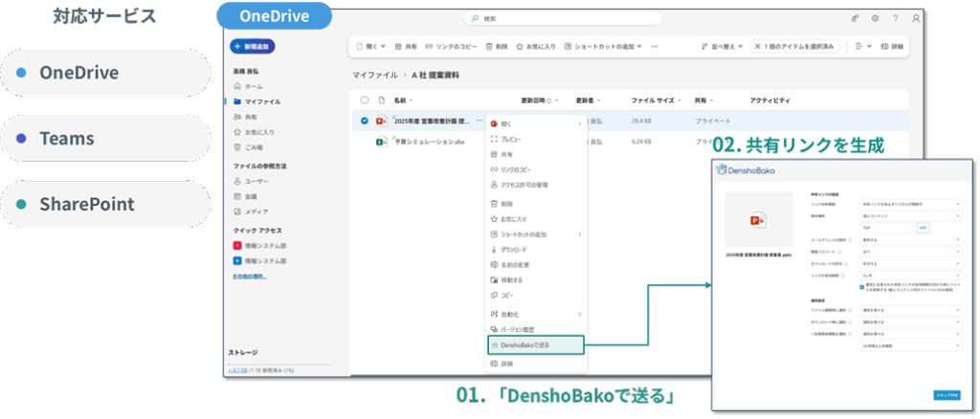Click the 参照 button next to TOP
This screenshot has width=980, height=419.
point(924,228)
